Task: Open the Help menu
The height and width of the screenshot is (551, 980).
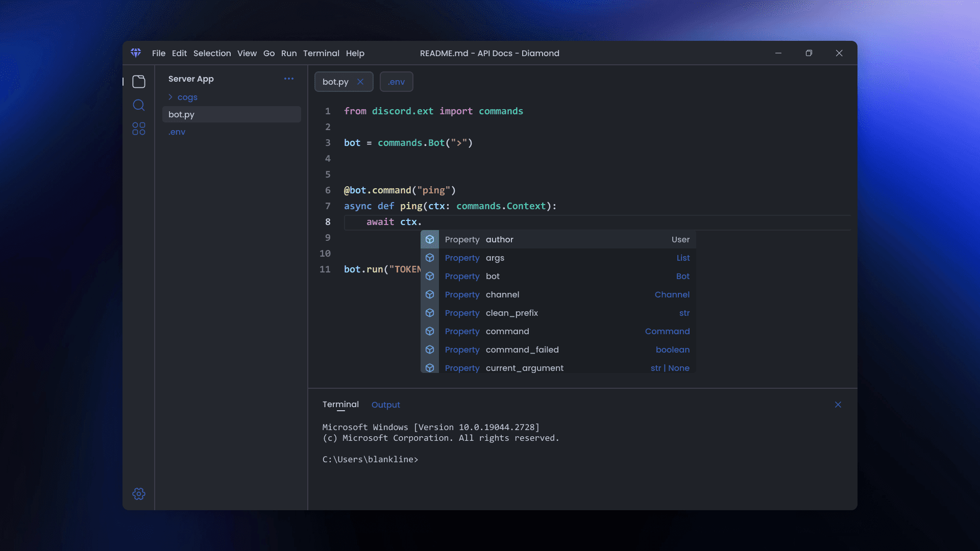Action: point(355,53)
